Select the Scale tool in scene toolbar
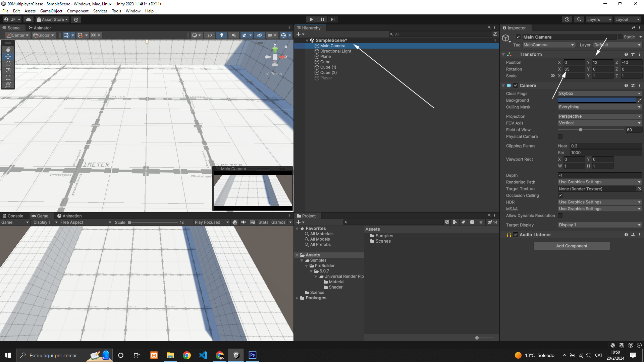Image resolution: width=644 pixels, height=362 pixels. click(8, 71)
